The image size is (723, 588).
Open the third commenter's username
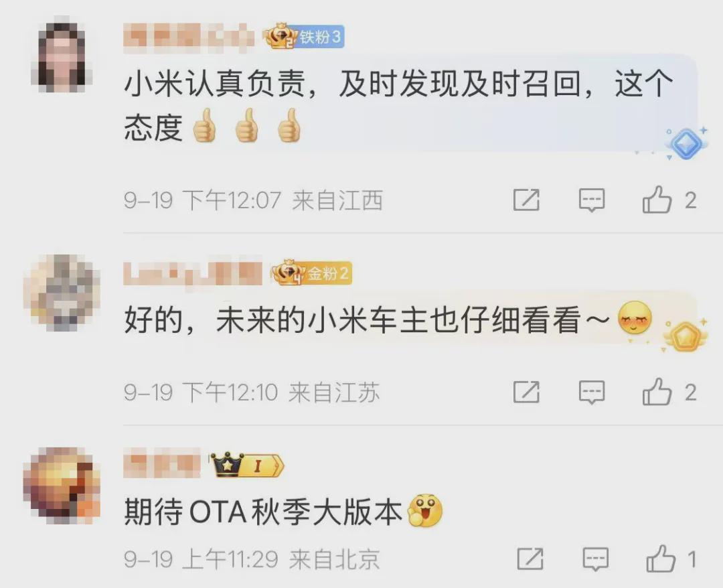click(162, 464)
